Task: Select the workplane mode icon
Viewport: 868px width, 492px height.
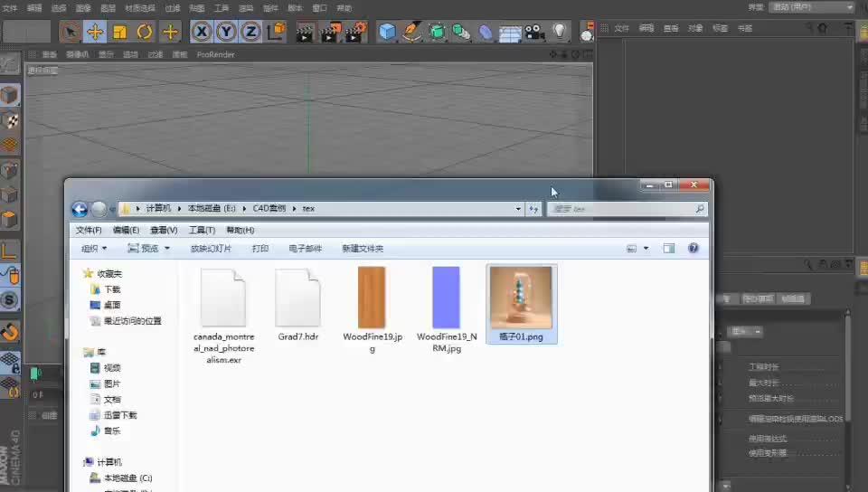Action: 9,145
